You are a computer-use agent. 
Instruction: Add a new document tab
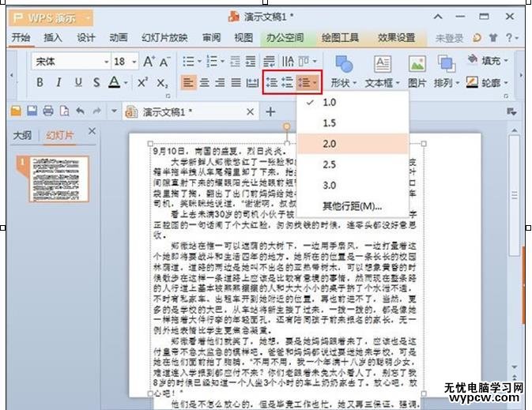pos(270,111)
